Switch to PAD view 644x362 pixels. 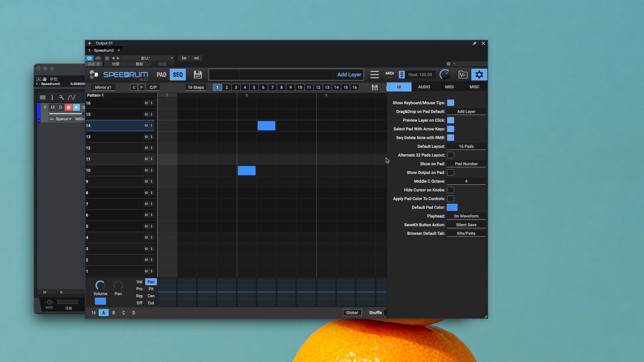tap(161, 75)
